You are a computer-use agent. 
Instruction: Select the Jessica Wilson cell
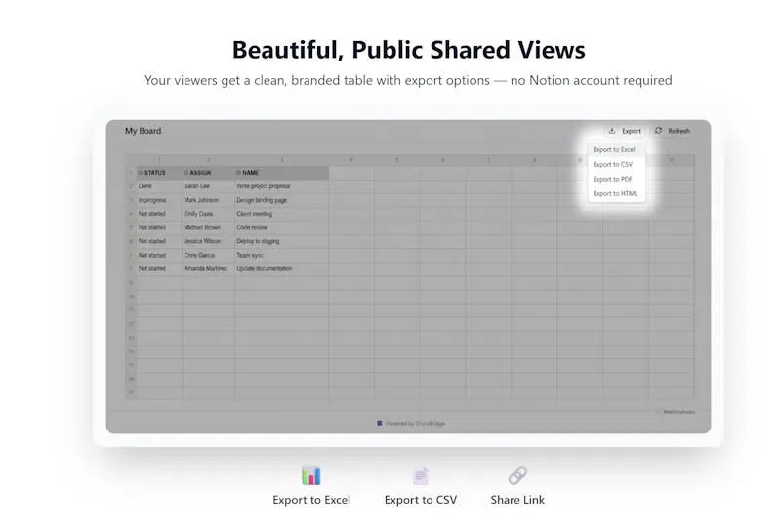click(x=208, y=241)
